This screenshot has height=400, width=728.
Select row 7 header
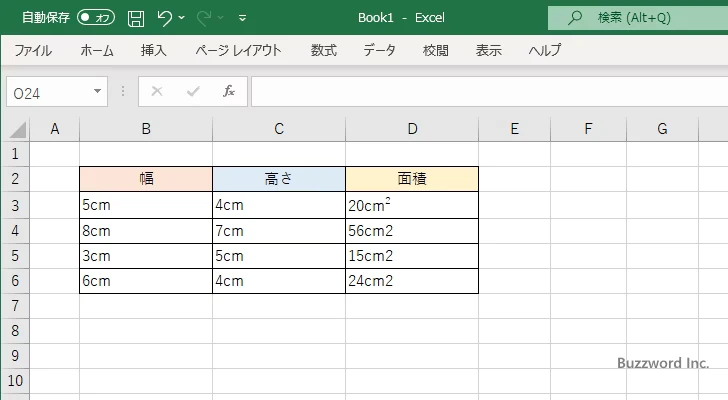pos(15,306)
